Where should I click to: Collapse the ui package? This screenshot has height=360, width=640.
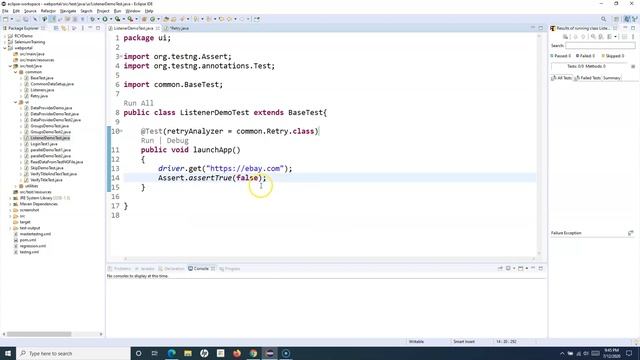16,102
